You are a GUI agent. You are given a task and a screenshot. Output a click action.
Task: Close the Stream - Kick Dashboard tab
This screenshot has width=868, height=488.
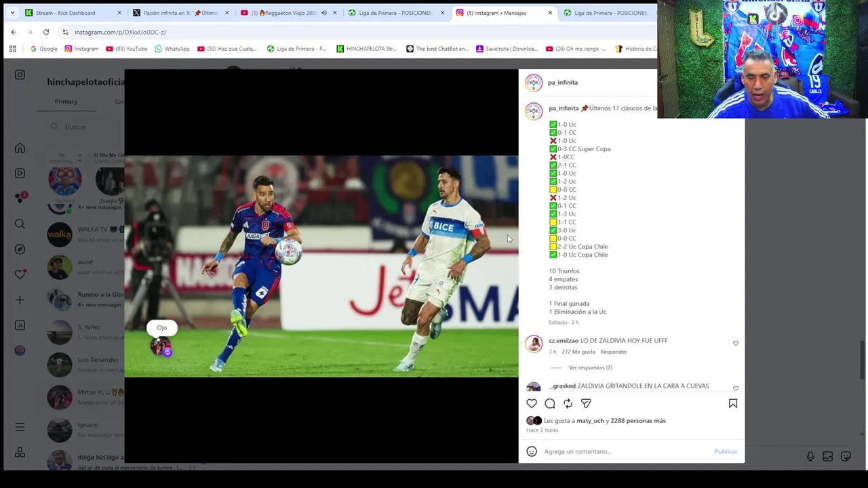(x=119, y=13)
